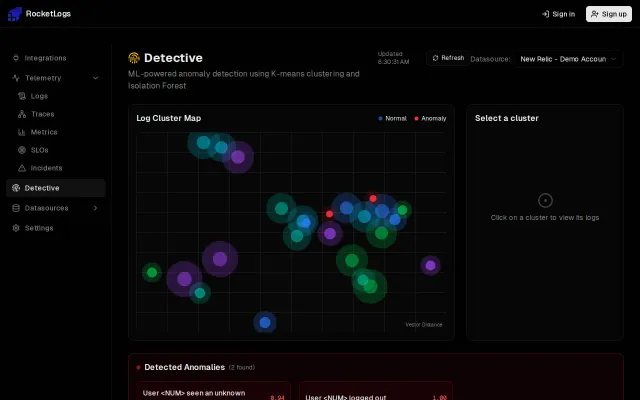Expand the Datasources submenu chevron

coord(96,208)
